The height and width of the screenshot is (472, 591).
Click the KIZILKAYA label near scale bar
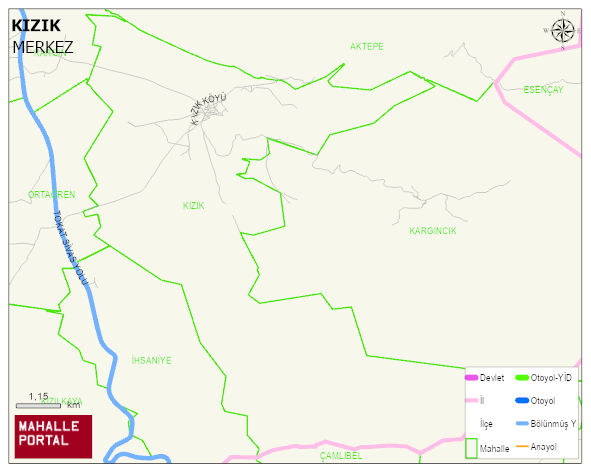(61, 401)
